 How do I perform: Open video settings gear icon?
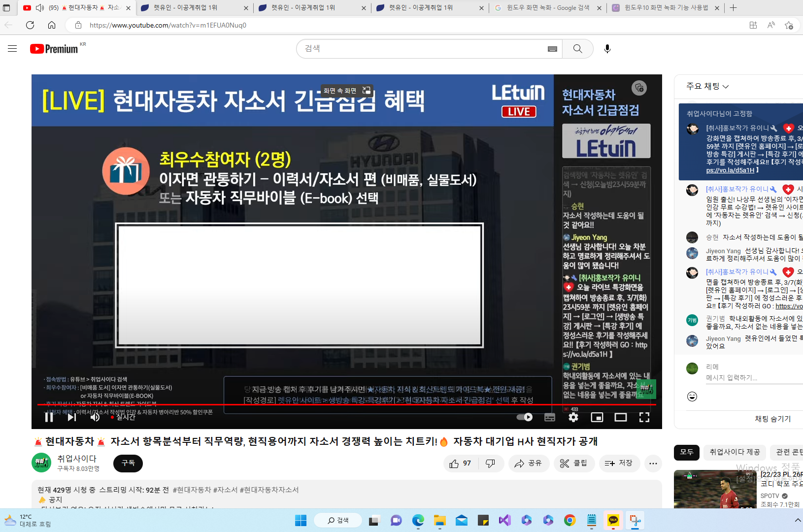tap(573, 417)
